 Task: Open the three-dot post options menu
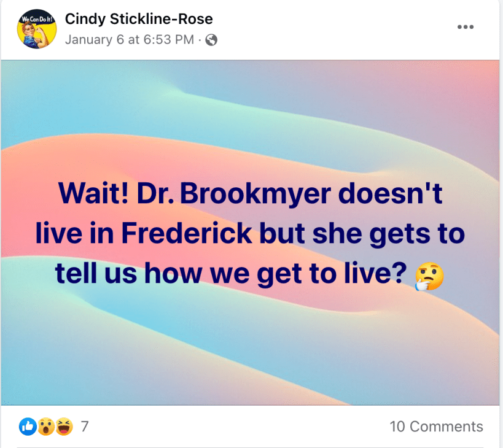466,27
